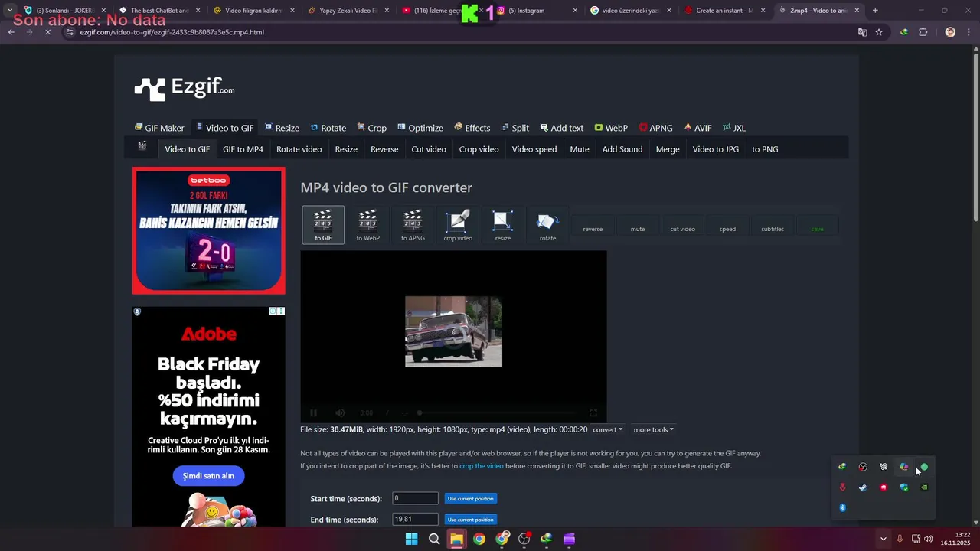Follow the 'crop the video' link
The image size is (980, 551).
482,466
